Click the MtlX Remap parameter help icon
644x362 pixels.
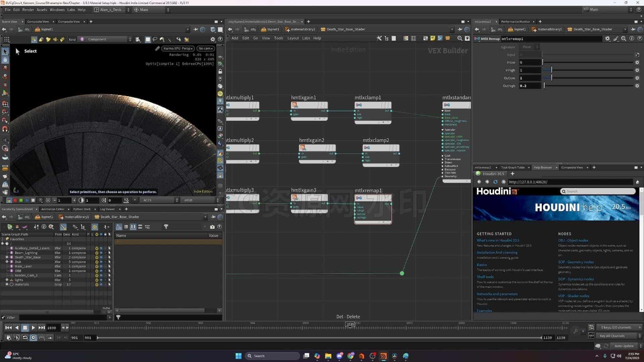pos(639,39)
